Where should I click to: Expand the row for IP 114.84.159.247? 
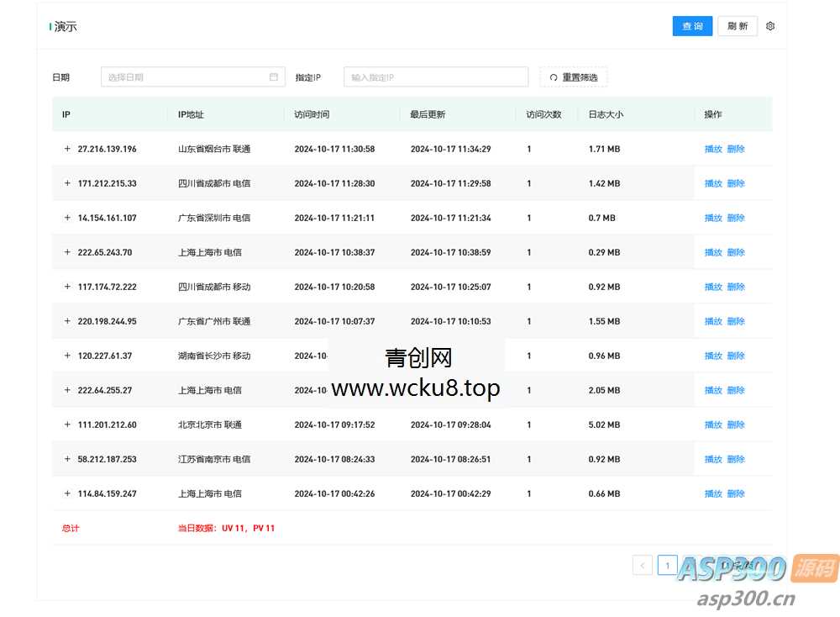tap(67, 493)
